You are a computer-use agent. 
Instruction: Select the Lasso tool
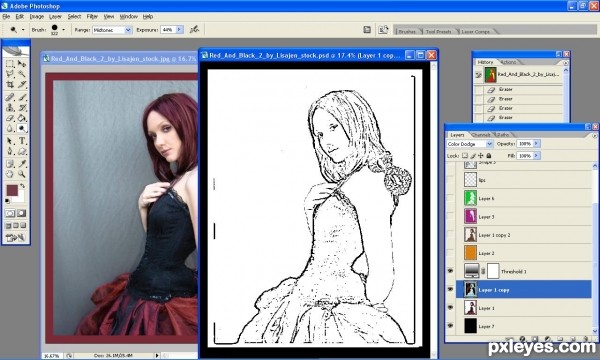tap(10, 74)
